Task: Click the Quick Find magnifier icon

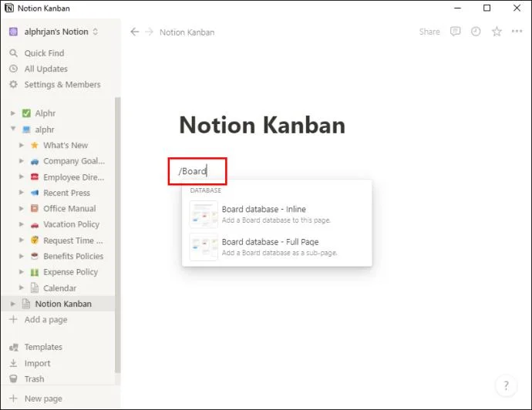Action: (13, 53)
